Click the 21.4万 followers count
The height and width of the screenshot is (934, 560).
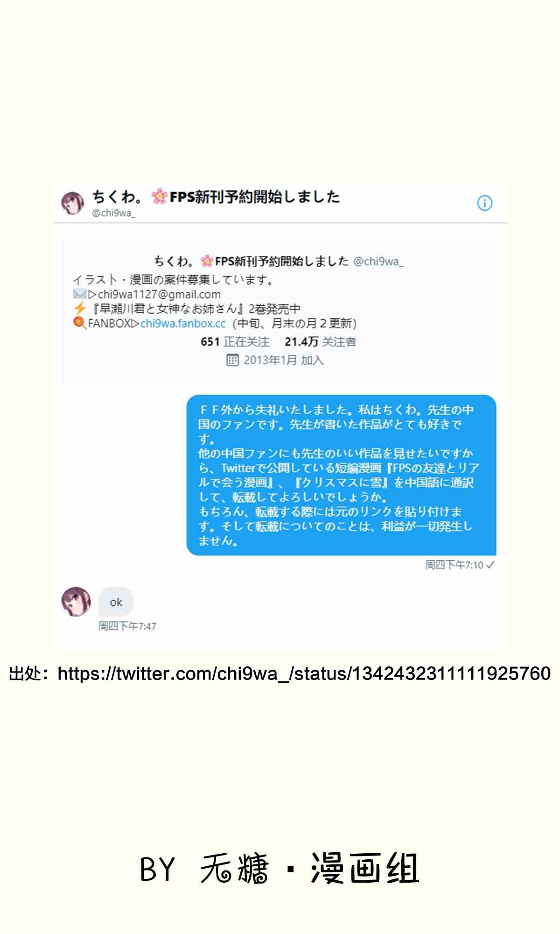(320, 342)
